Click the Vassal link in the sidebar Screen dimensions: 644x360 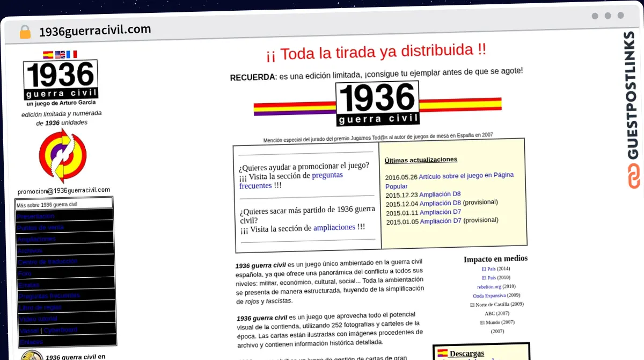point(30,330)
